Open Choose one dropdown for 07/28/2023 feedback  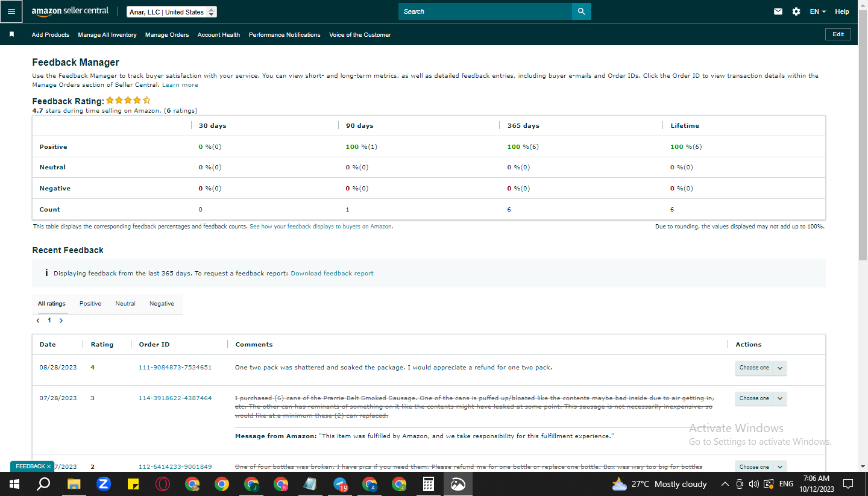761,398
